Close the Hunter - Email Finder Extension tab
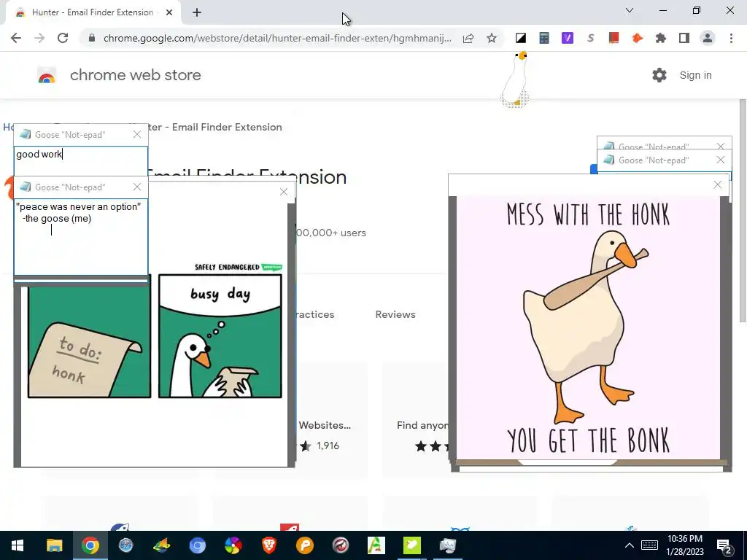This screenshot has height=560, width=747. 169,12
